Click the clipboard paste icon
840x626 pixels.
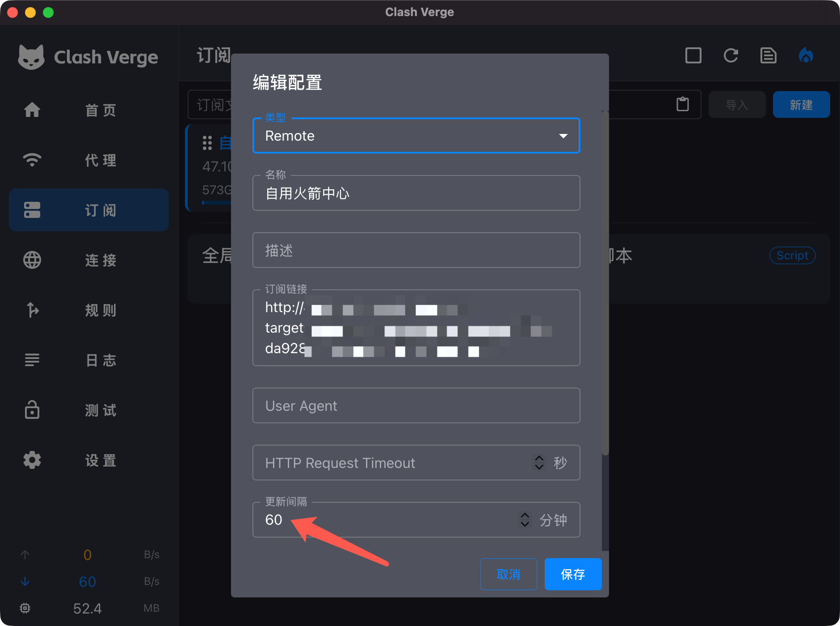(682, 104)
